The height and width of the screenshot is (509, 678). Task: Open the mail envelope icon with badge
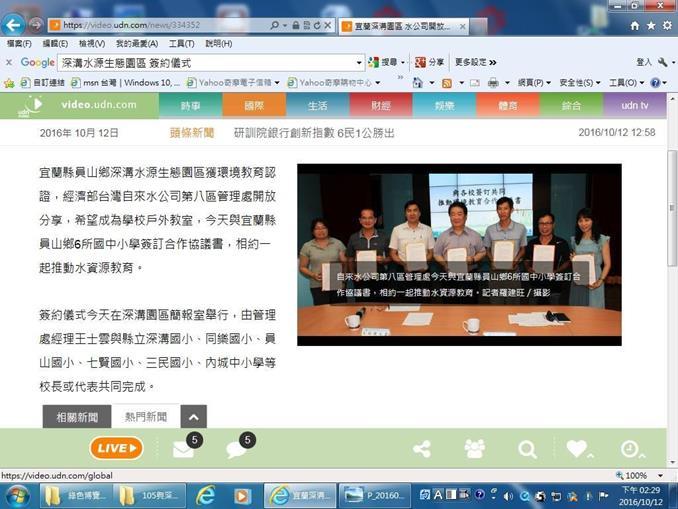(x=183, y=450)
